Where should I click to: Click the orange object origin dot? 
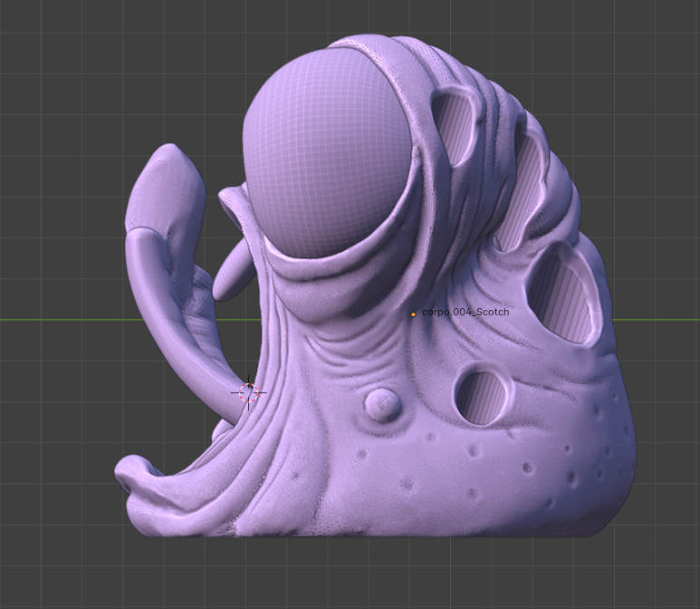pyautogui.click(x=413, y=314)
